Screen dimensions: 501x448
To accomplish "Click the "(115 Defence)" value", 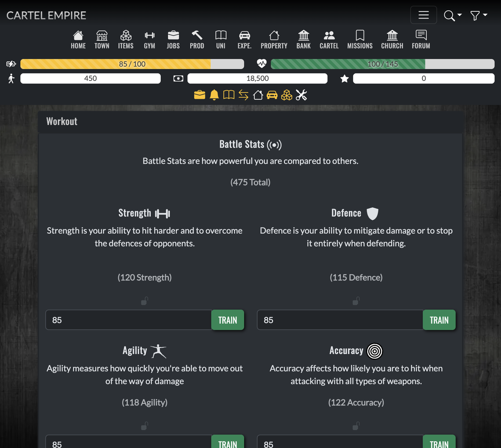I will pos(356,277).
